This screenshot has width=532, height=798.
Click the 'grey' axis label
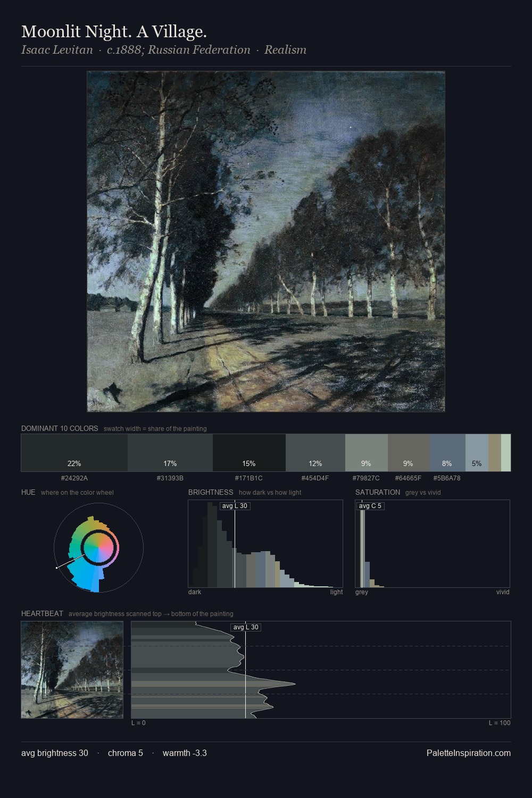tap(362, 592)
